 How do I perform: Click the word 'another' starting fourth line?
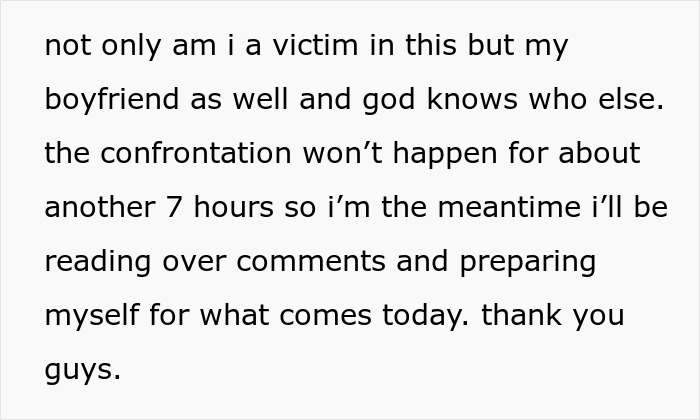(100, 208)
